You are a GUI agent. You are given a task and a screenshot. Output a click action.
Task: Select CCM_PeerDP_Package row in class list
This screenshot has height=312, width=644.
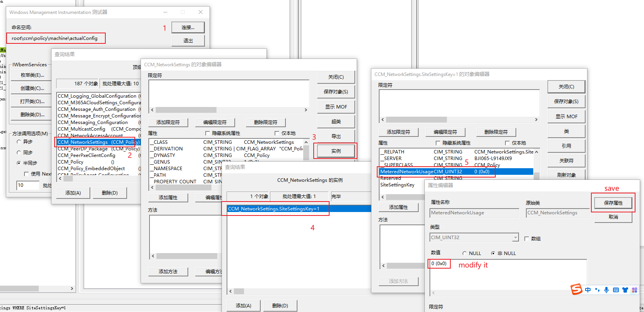coord(98,149)
